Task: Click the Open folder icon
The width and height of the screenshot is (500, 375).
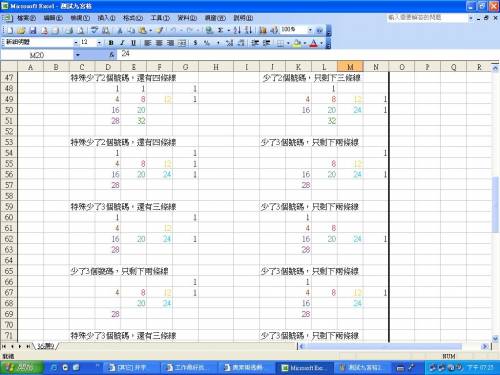Action: pos(21,31)
